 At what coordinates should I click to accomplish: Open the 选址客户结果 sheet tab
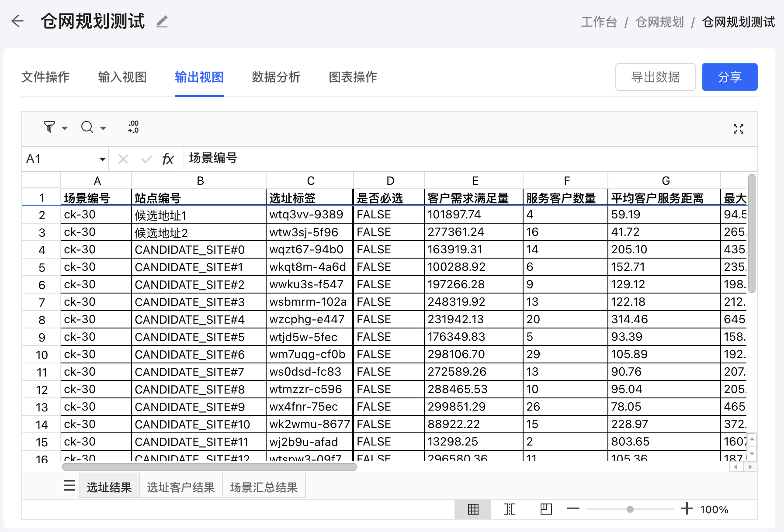(x=180, y=487)
